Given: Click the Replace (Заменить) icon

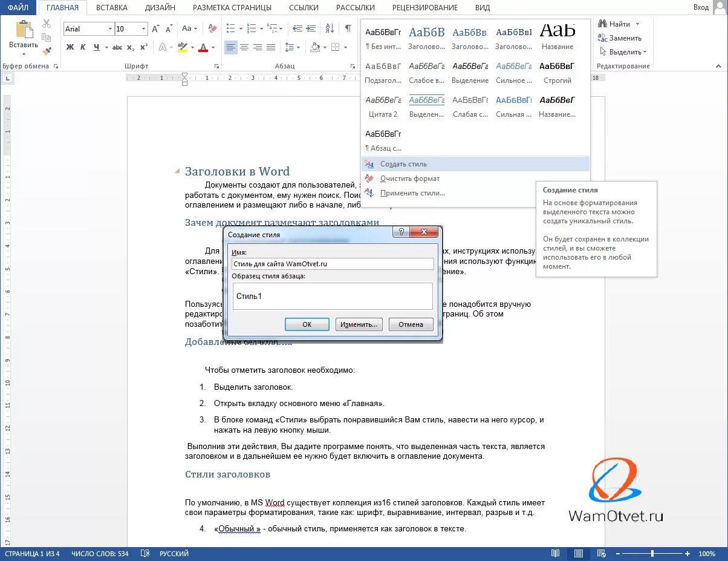Looking at the screenshot, I should click(603, 38).
